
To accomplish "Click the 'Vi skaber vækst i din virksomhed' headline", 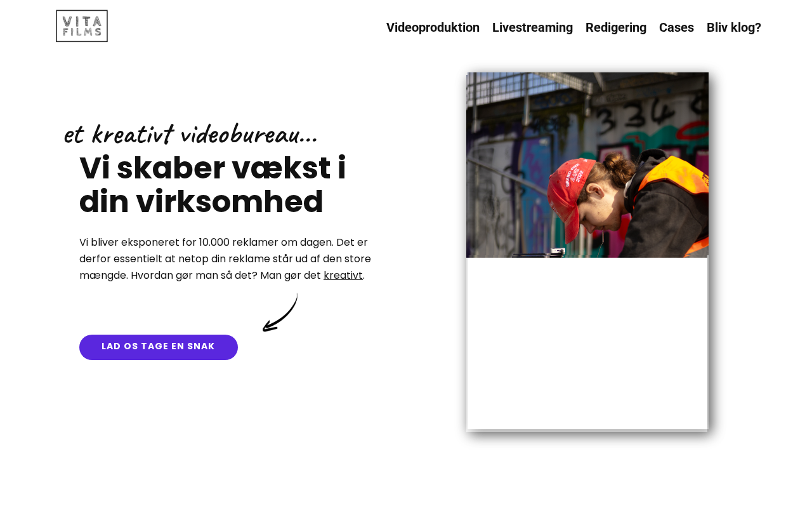I will [213, 185].
